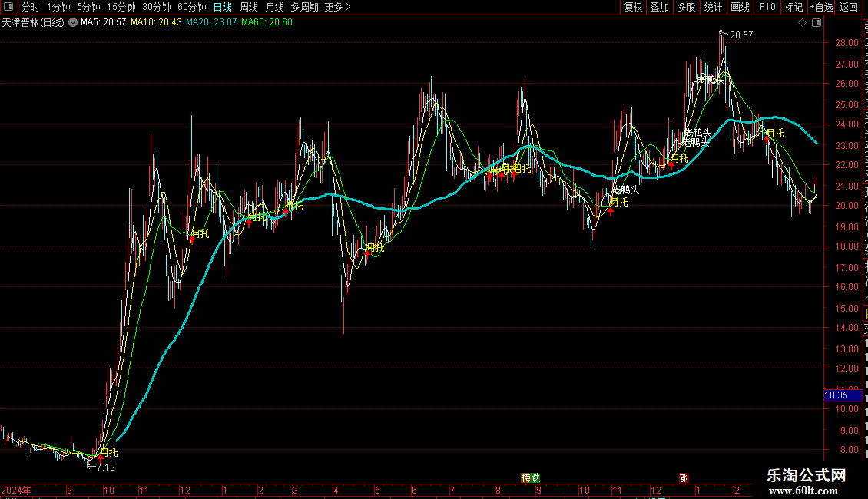The image size is (868, 499).
Task: Select the 15分钟 period tab
Action: [x=121, y=7]
